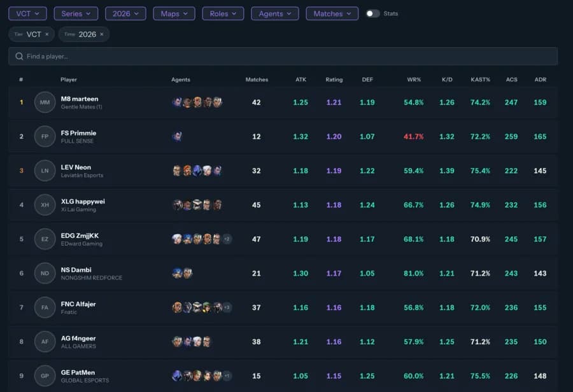
Task: Click the LN avatar of LEV Neon
Action: click(45, 171)
